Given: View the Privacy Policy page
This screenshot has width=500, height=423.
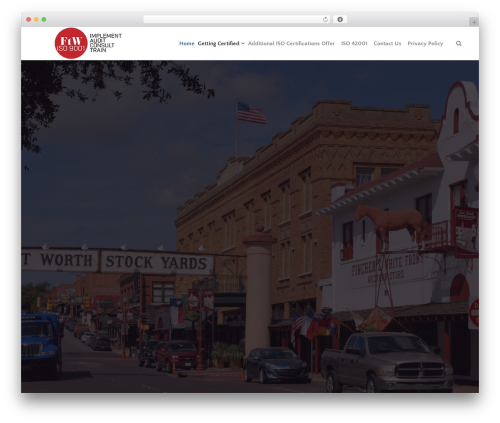Looking at the screenshot, I should coord(425,43).
